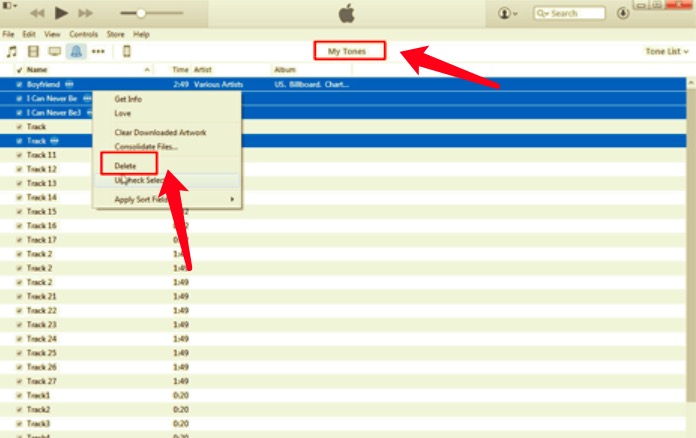Open the Music library icon

coord(11,51)
